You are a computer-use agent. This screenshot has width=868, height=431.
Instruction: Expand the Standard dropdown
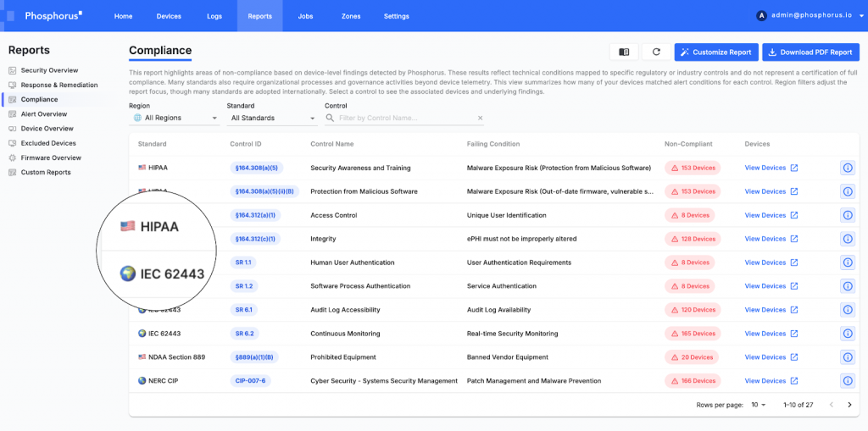[x=271, y=119]
